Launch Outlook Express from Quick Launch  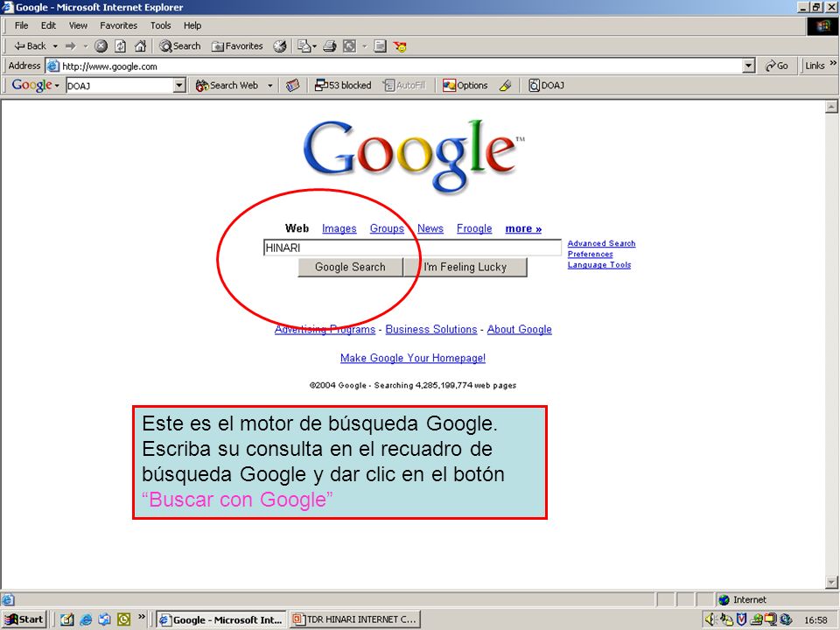[x=104, y=619]
